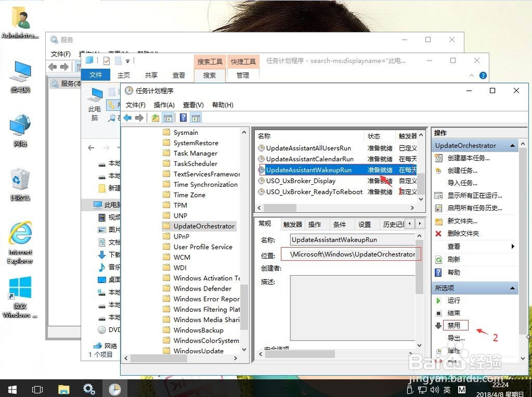Screen dimensions: 532x397
Task: Switch to the 条件 tab
Action: pyautogui.click(x=339, y=225)
